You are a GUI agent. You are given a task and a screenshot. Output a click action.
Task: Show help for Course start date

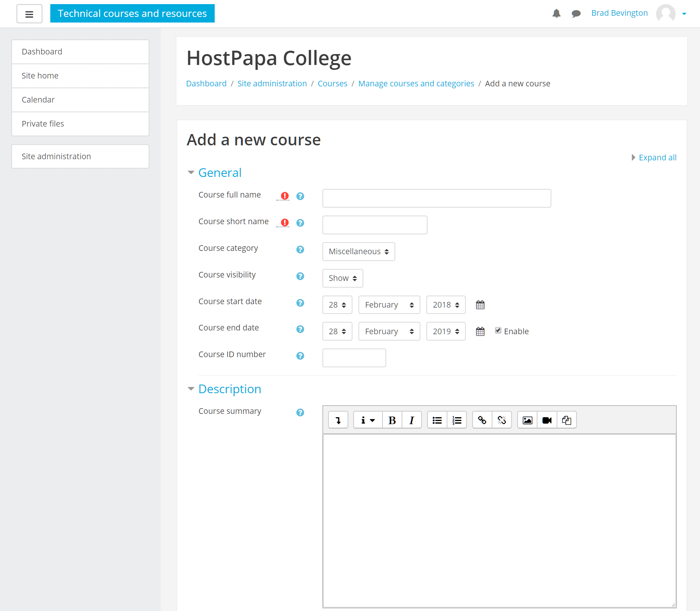[x=300, y=303]
